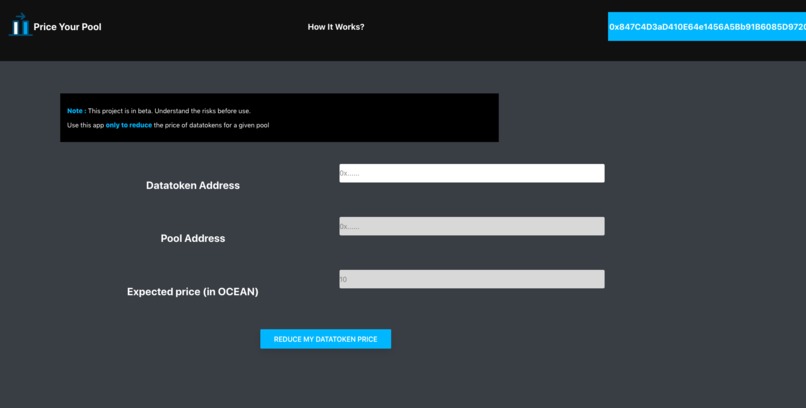Open the How It Works? page
806x408 pixels.
point(336,27)
